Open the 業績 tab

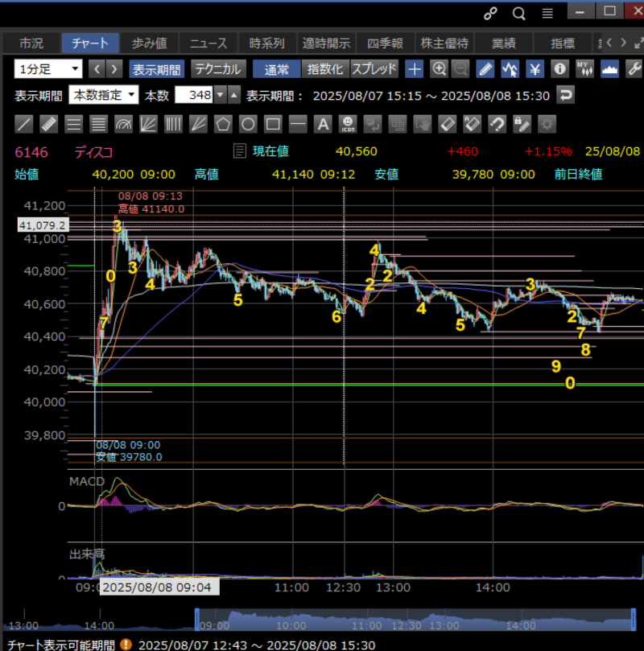[503, 43]
